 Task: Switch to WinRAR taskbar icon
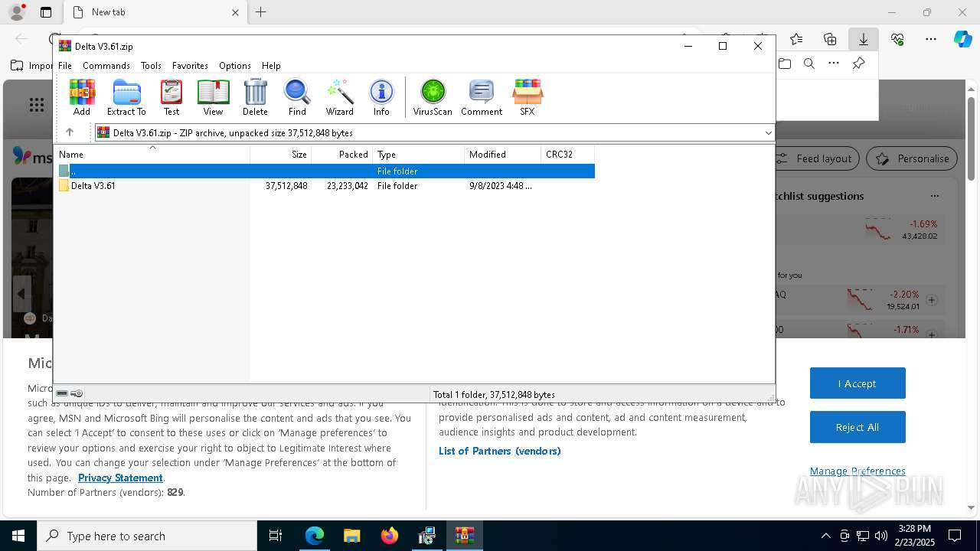point(465,536)
